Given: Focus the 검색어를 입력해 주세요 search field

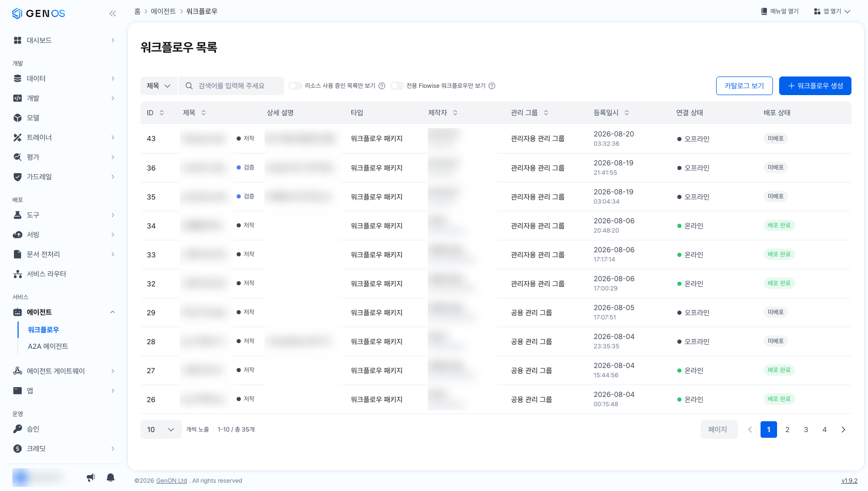Looking at the screenshot, I should [x=231, y=86].
